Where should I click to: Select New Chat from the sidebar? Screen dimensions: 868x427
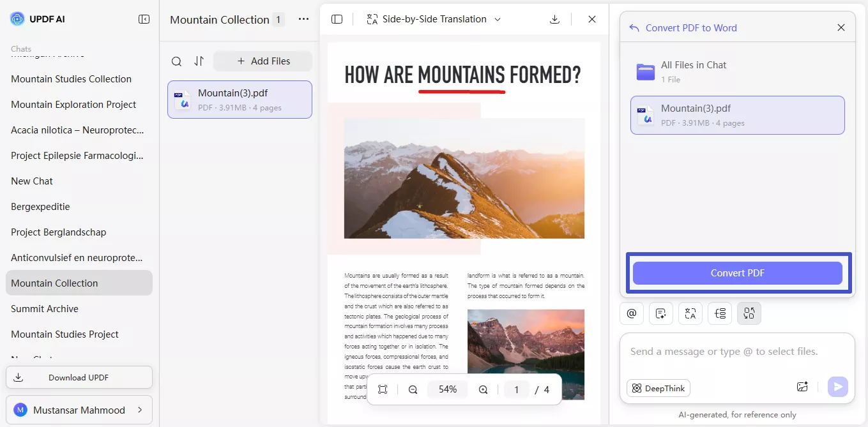pos(31,181)
